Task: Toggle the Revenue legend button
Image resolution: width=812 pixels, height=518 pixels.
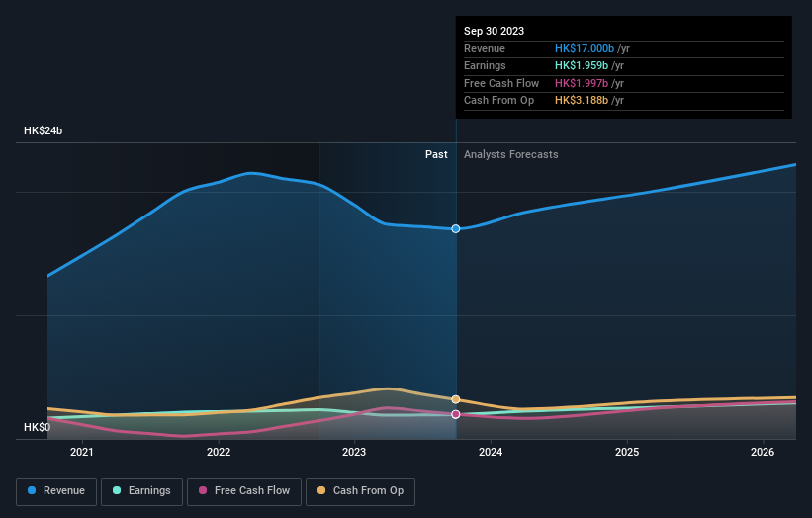Action: click(56, 491)
